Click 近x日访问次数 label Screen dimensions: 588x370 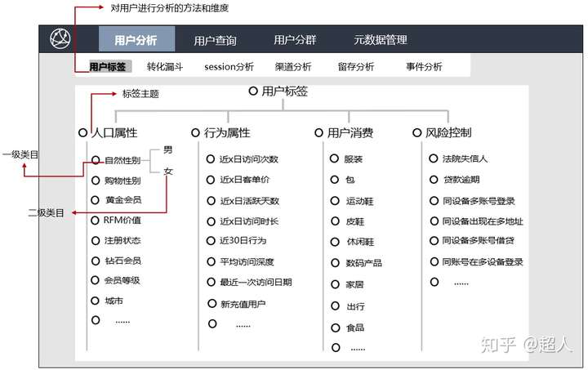pyautogui.click(x=248, y=159)
